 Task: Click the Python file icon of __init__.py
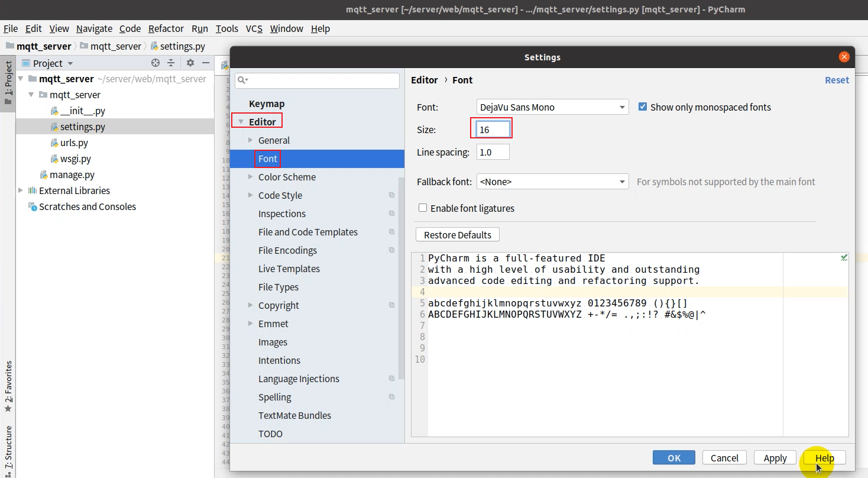pos(55,111)
